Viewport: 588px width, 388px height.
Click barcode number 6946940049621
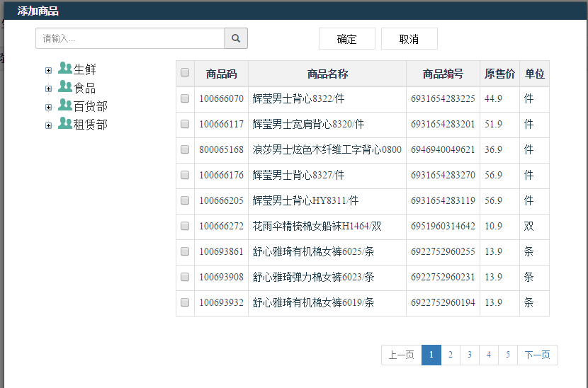pyautogui.click(x=443, y=149)
